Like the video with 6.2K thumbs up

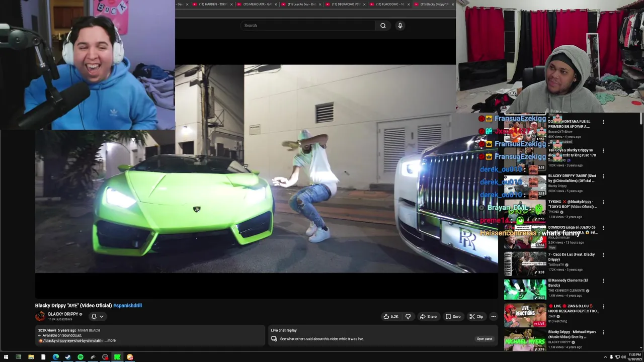coord(391,317)
